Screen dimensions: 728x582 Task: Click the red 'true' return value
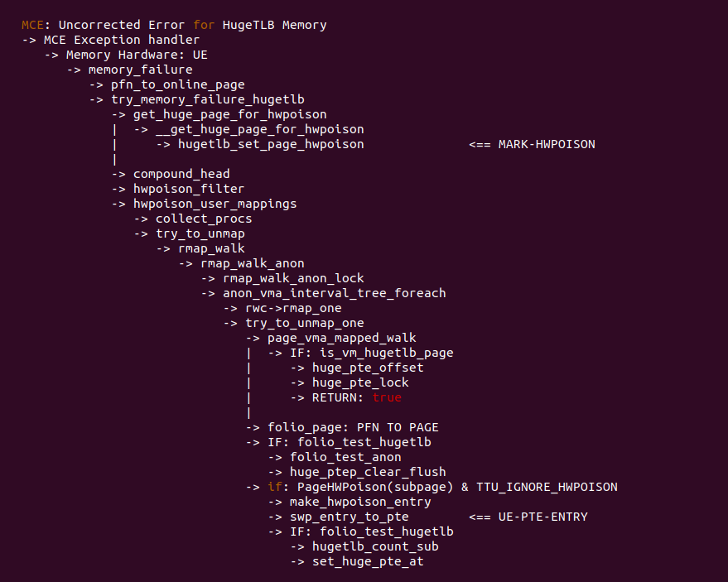click(x=387, y=397)
